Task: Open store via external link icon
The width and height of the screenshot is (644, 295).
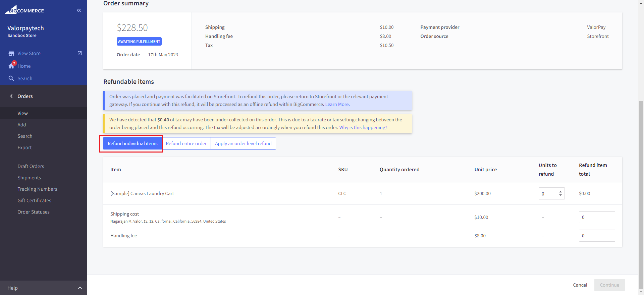Action: pos(80,53)
